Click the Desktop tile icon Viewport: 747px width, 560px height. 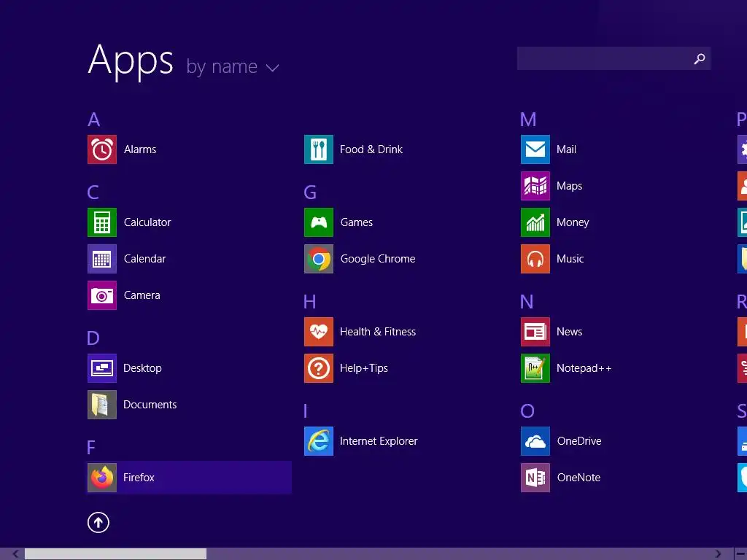(x=102, y=368)
